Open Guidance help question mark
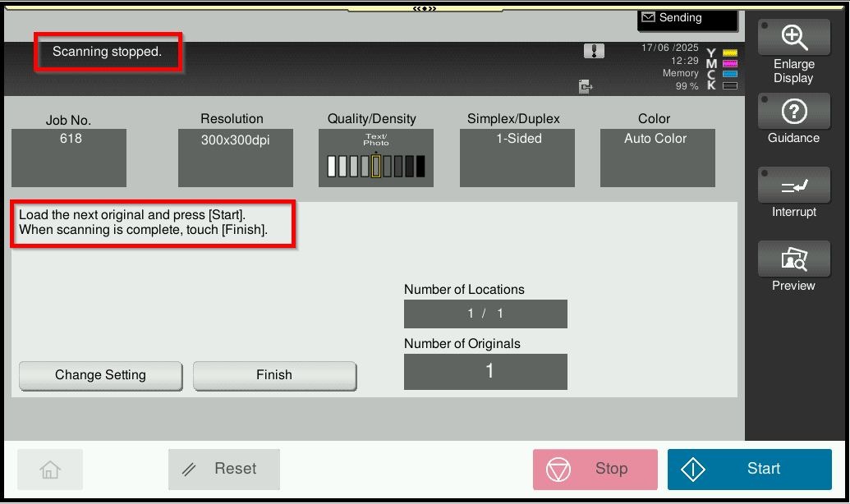Image resolution: width=850 pixels, height=504 pixels. [793, 112]
